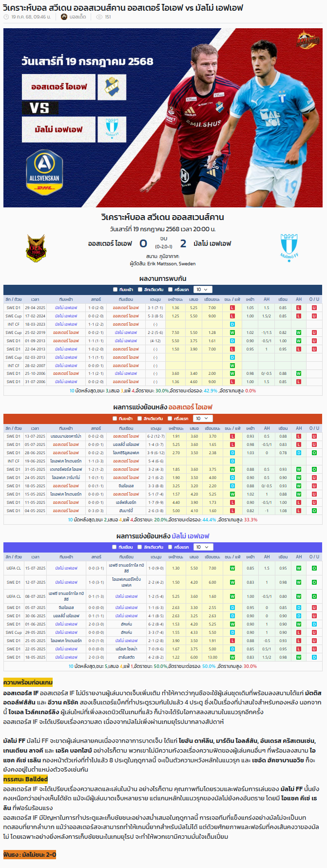Click the 50.0% rate in Malmö summary
The height and width of the screenshot is (868, 327).
click(209, 666)
